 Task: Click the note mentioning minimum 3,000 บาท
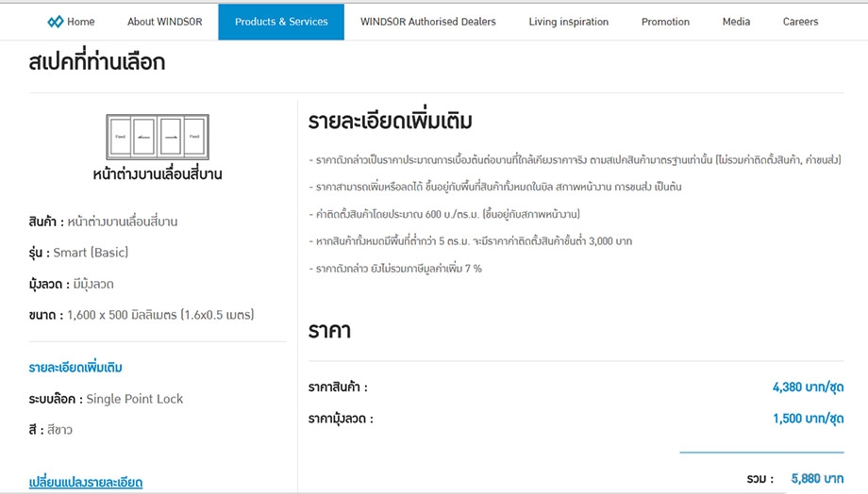point(470,241)
